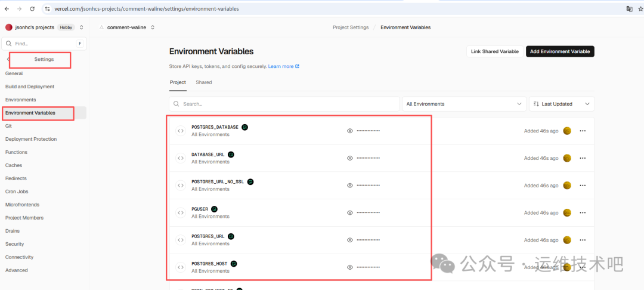Go back using sidebar Settings arrow

point(8,59)
